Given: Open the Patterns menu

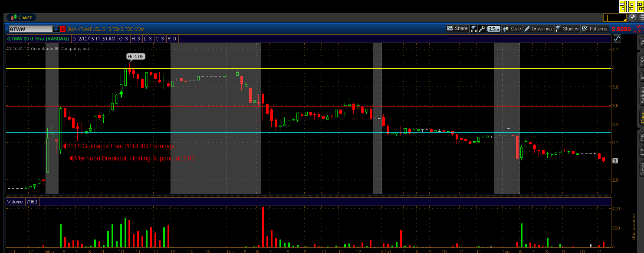Looking at the screenshot, I should point(595,29).
